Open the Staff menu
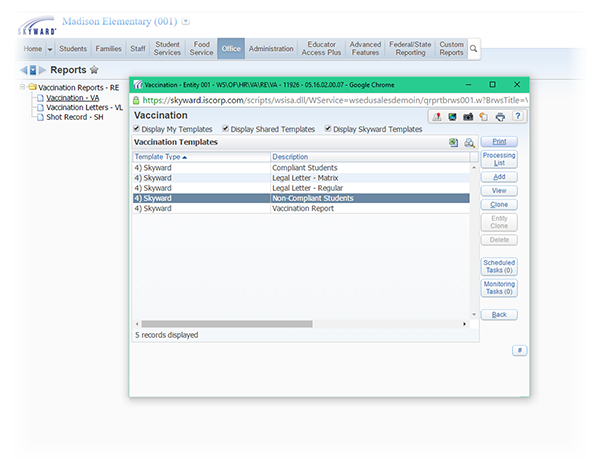Image resolution: width=600 pixels, height=469 pixels. (x=138, y=49)
